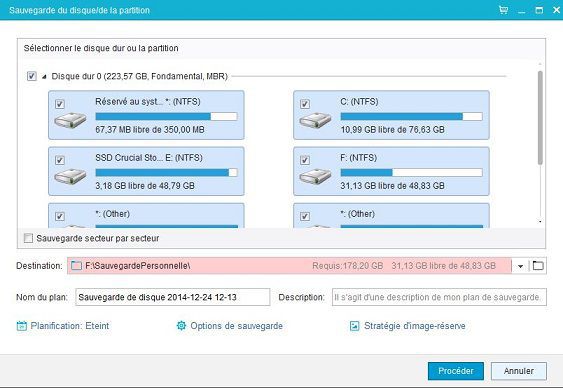Viewport: 563px width, 388px height.
Task: Click the Planification calendar icon
Action: 22,326
